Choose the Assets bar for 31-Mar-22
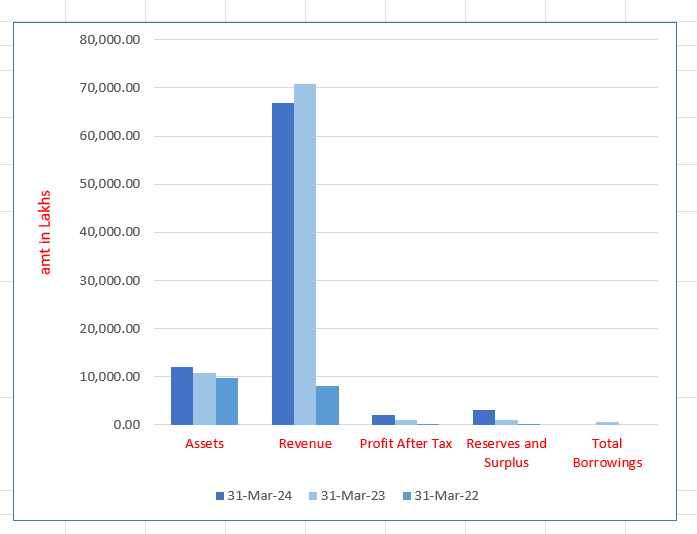Image resolution: width=697 pixels, height=534 pixels. 227,401
